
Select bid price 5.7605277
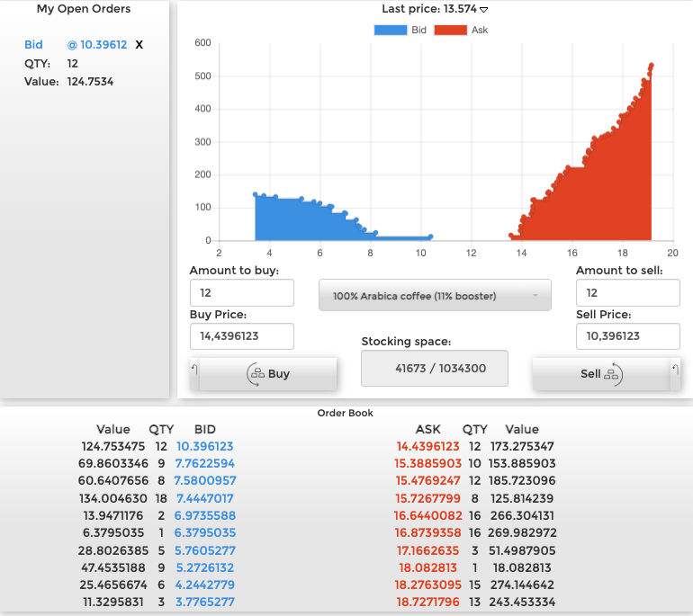tap(204, 550)
